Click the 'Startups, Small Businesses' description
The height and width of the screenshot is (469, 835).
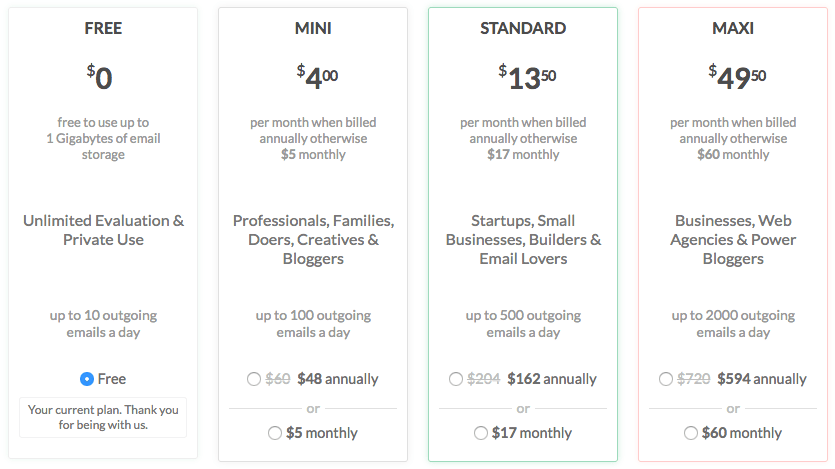click(x=523, y=240)
